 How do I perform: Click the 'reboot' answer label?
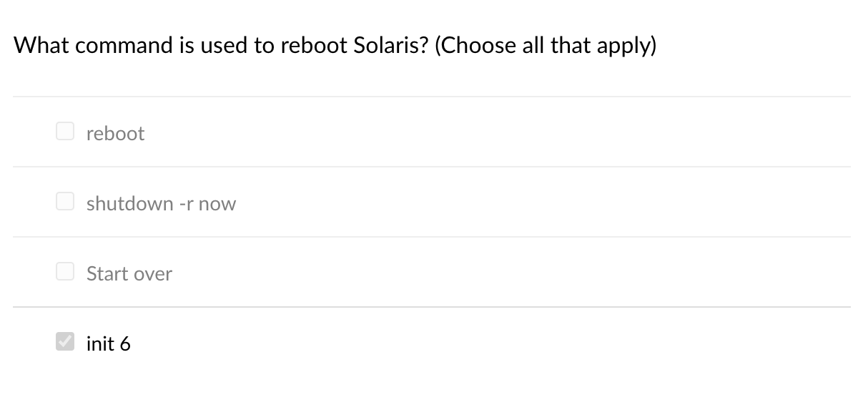[x=115, y=134]
